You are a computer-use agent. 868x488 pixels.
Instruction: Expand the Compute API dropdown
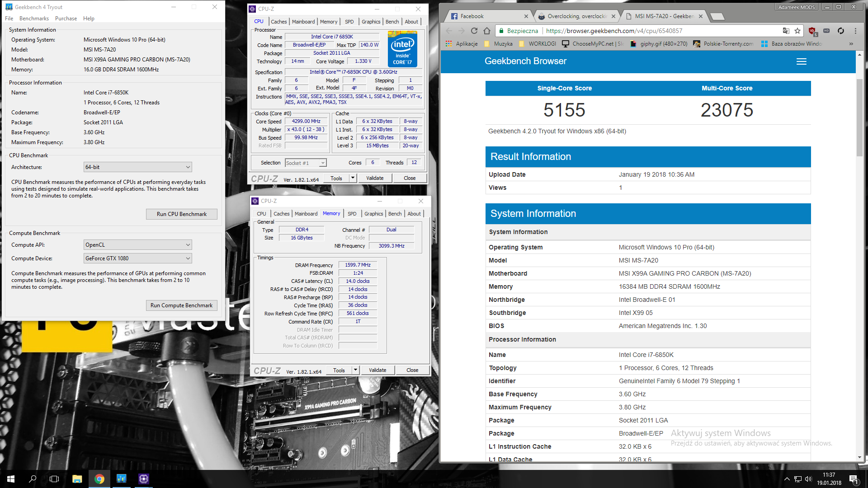tap(138, 245)
